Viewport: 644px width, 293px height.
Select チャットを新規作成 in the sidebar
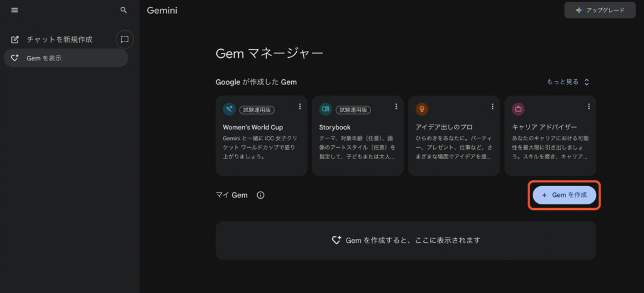tap(59, 39)
